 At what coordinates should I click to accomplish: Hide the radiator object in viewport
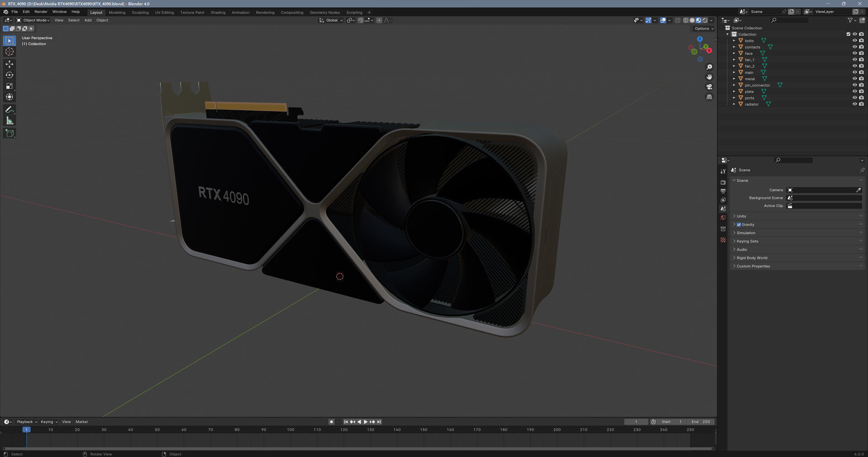pyautogui.click(x=854, y=104)
